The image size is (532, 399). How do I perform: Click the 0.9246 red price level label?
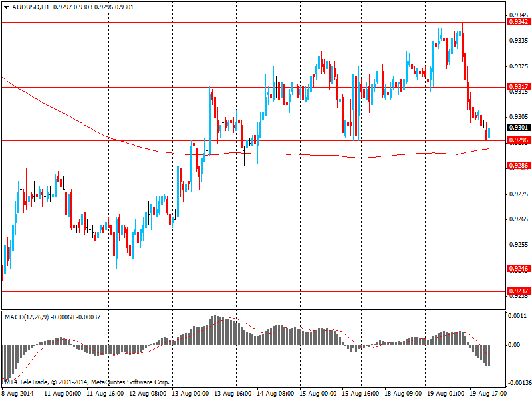point(518,269)
